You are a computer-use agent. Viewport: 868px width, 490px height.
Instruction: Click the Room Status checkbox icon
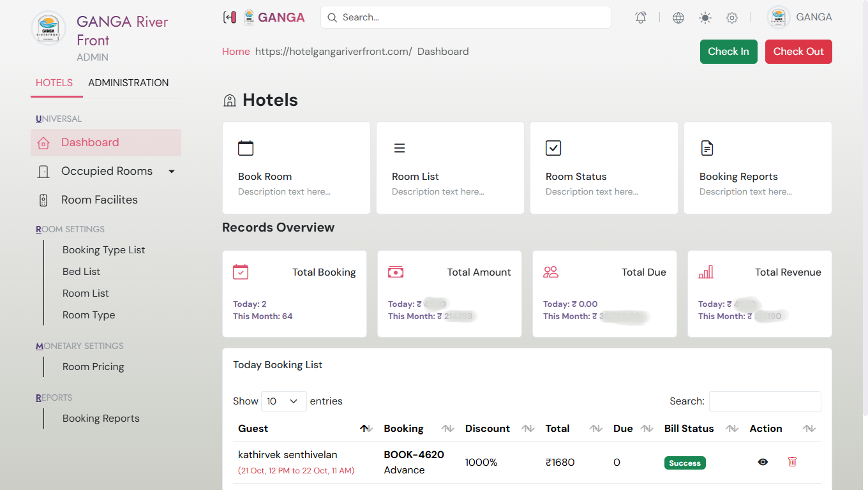pyautogui.click(x=553, y=147)
